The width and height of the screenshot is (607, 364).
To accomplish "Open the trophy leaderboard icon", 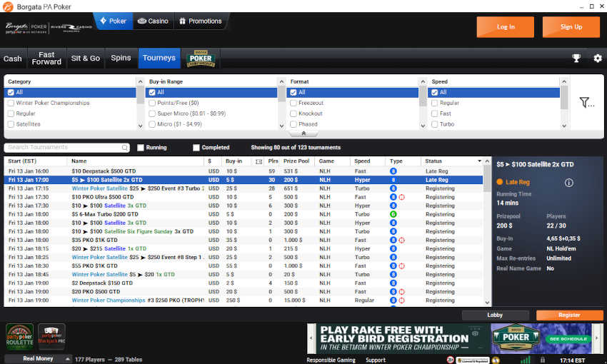I will click(x=576, y=58).
